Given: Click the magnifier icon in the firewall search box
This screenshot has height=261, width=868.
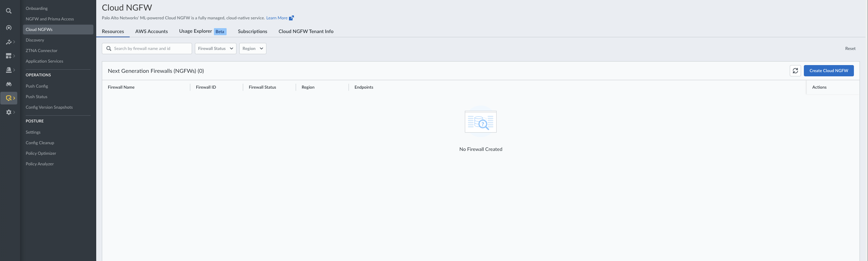Looking at the screenshot, I should [109, 49].
